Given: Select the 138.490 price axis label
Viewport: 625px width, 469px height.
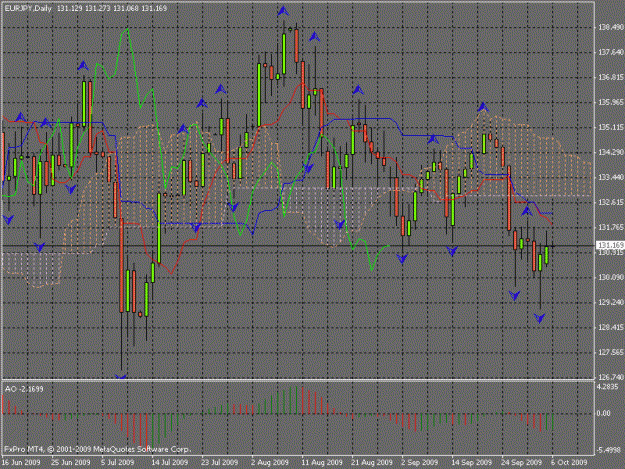Looking at the screenshot, I should [x=611, y=27].
